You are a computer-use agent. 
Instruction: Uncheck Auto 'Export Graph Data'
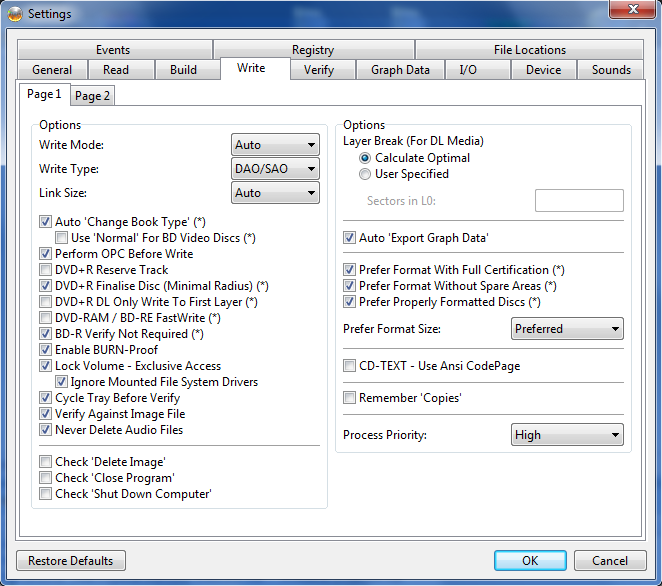349,238
